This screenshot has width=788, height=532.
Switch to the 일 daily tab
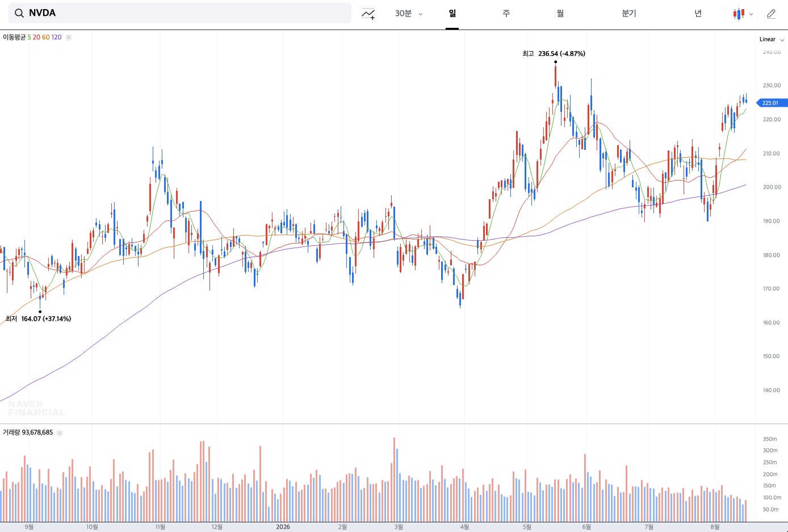point(452,14)
